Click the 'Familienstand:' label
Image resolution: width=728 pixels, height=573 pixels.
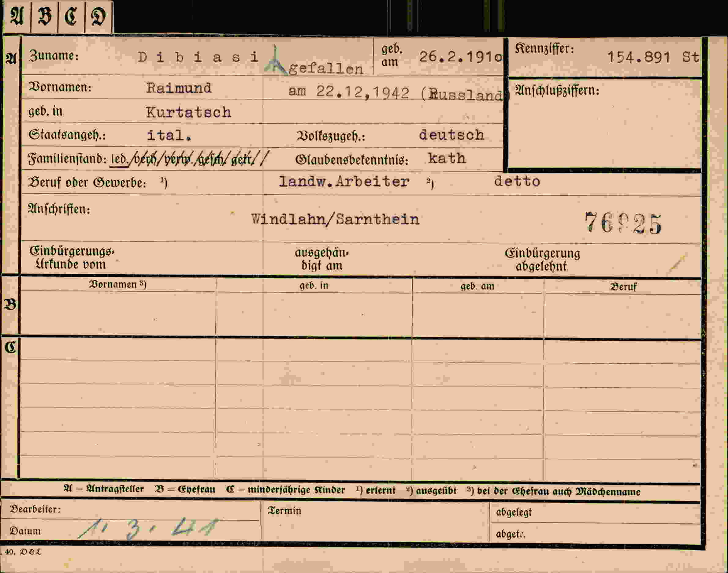tap(68, 158)
